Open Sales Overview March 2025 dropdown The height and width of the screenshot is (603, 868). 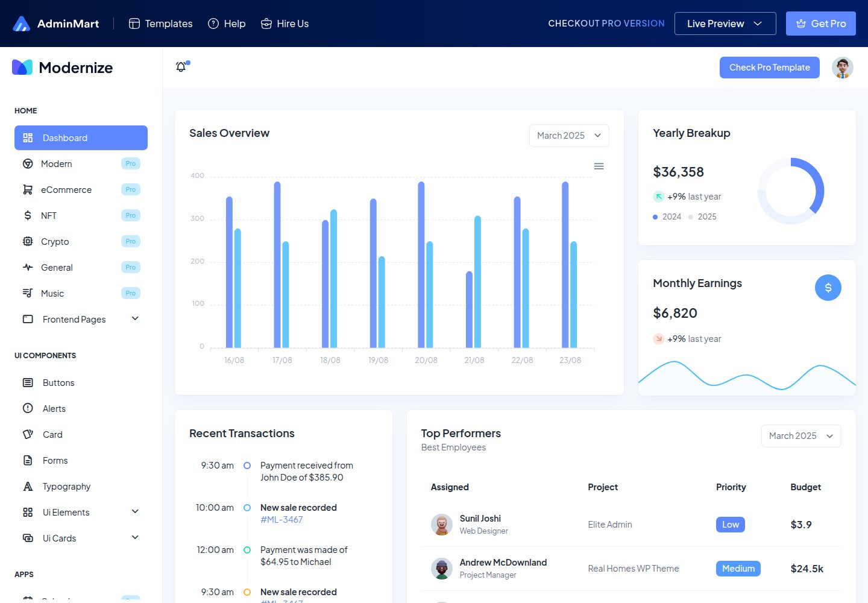click(x=569, y=136)
